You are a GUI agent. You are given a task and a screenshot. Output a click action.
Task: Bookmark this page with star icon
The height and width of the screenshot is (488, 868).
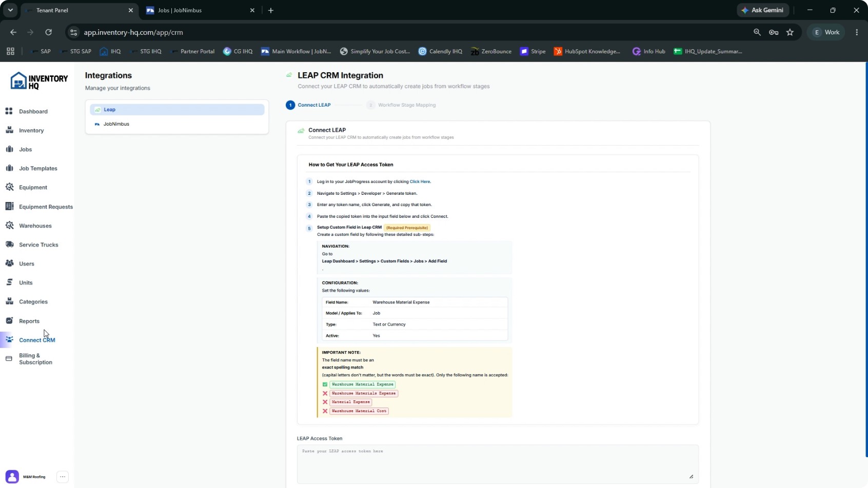coord(790,32)
